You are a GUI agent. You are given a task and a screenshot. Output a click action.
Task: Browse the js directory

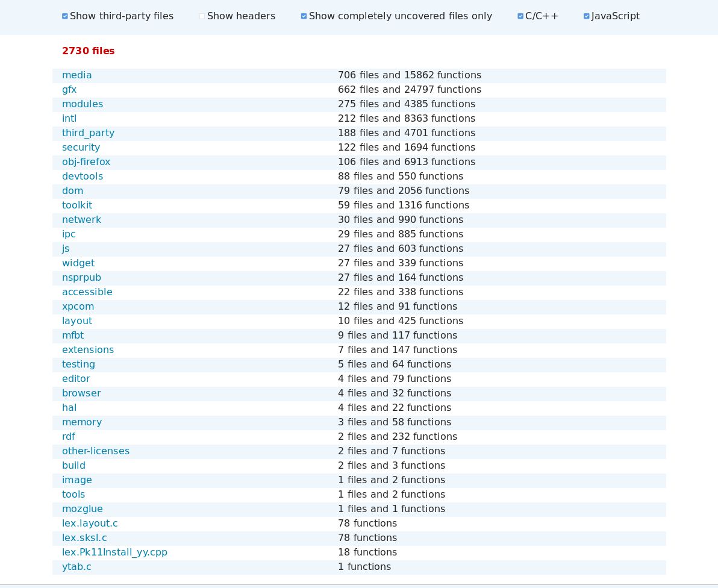[x=66, y=249]
